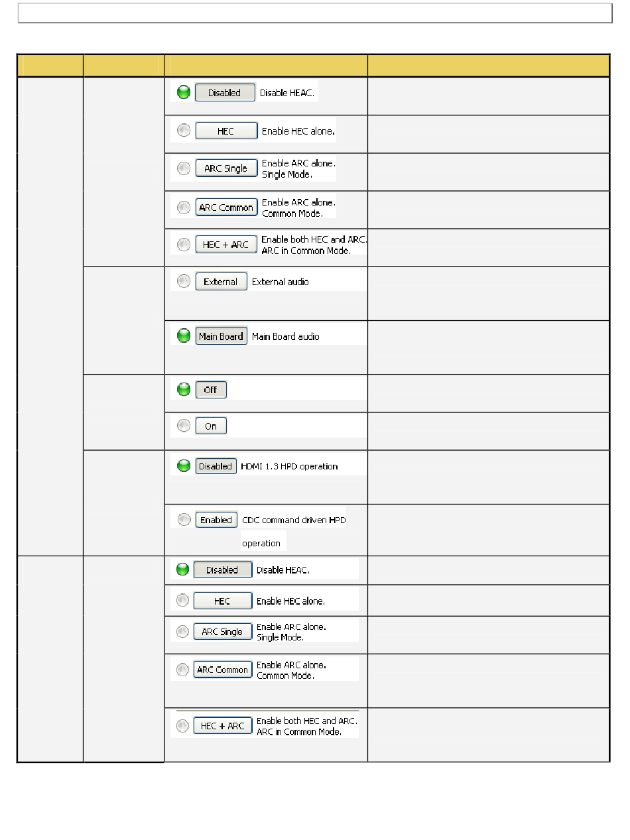Select the indicator light beside External

coord(184,282)
